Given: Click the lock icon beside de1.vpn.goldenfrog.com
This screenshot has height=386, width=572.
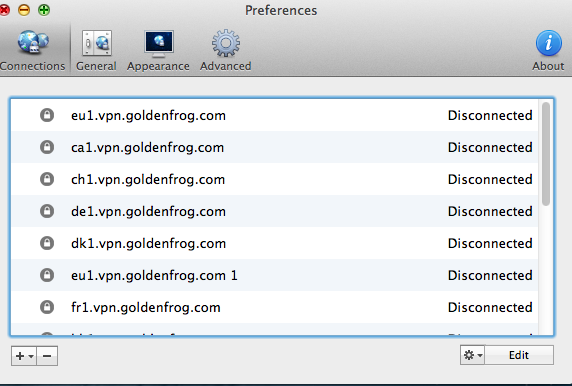Looking at the screenshot, I should pos(47,211).
